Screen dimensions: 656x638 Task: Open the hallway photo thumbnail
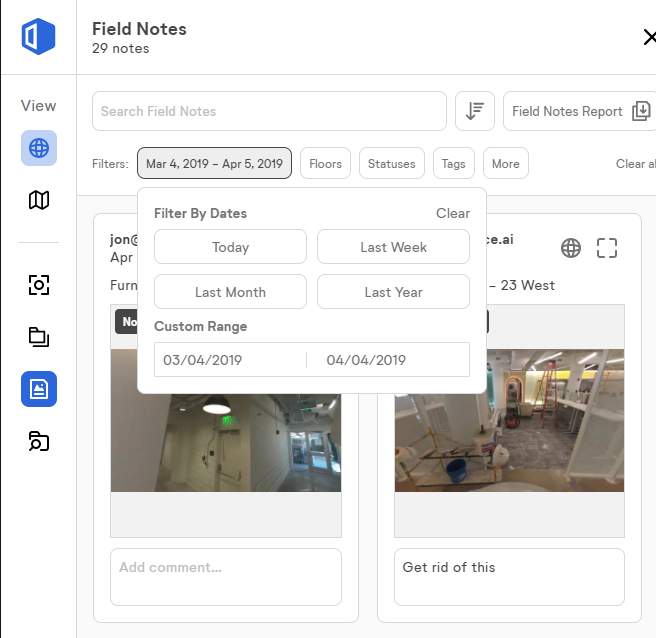pos(226,443)
